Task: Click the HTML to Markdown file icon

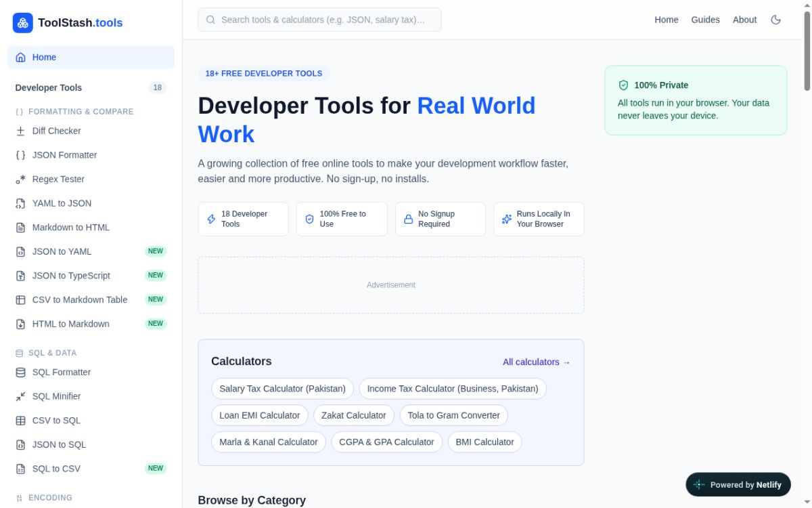Action: point(20,324)
